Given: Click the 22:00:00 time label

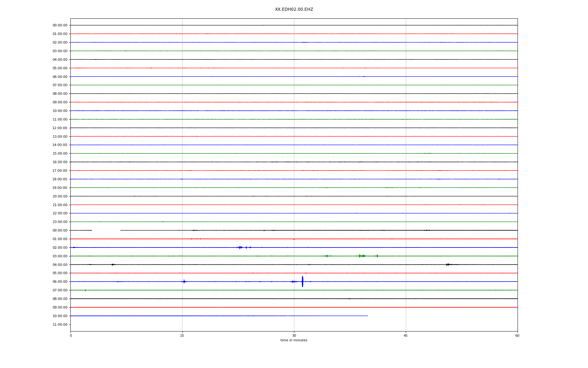Looking at the screenshot, I should (60, 213).
